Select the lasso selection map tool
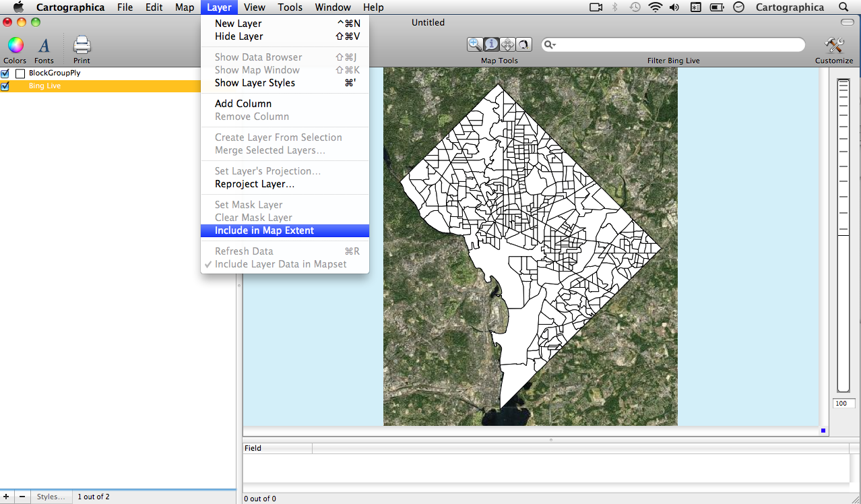Screen dimensions: 861x504 click(524, 44)
